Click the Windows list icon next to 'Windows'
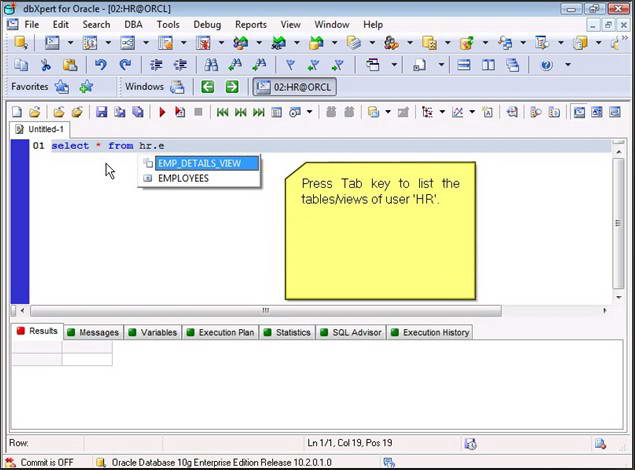The width and height of the screenshot is (635, 470). pyautogui.click(x=177, y=87)
